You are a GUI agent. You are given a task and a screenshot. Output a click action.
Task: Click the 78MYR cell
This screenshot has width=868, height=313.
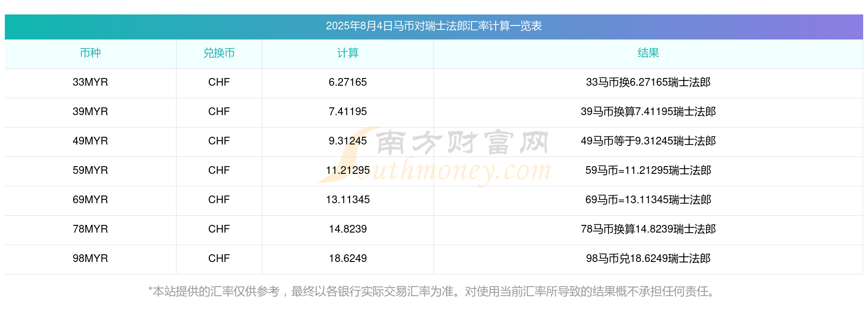point(90,229)
